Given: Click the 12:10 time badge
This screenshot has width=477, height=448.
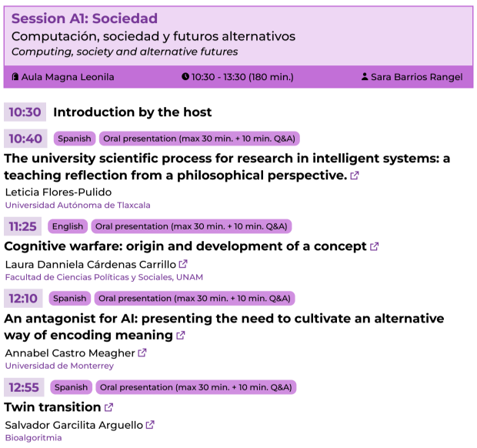Looking at the screenshot, I should coord(25,298).
